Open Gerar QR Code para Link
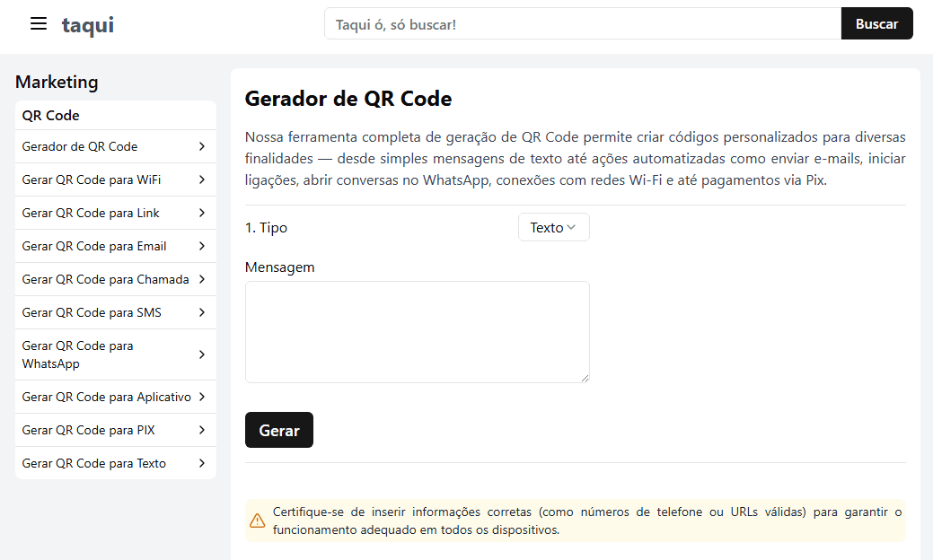 point(116,213)
